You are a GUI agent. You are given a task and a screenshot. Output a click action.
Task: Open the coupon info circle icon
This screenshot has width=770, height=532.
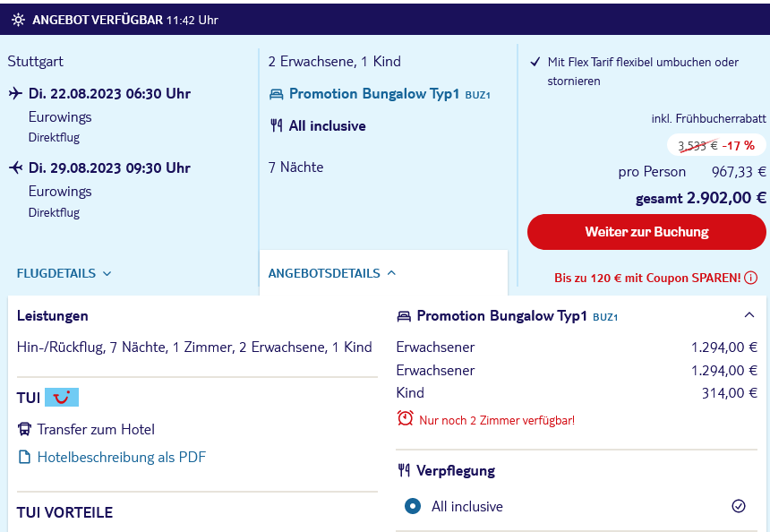[x=750, y=278]
